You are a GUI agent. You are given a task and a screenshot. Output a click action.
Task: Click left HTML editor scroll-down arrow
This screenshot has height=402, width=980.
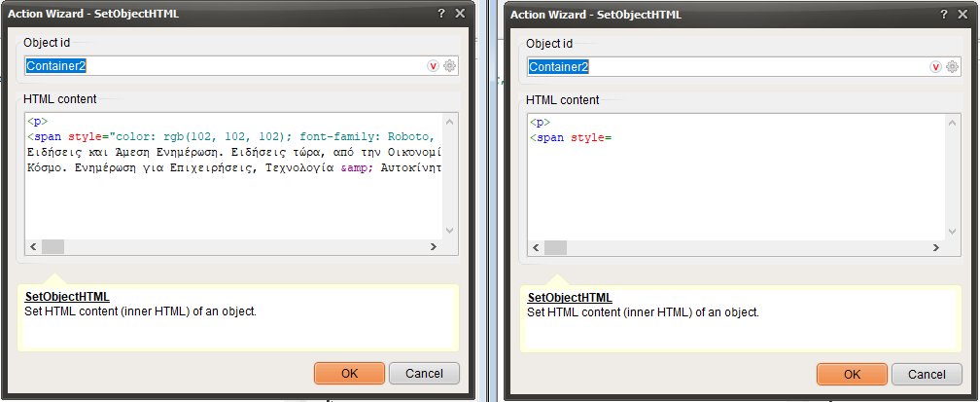(449, 231)
